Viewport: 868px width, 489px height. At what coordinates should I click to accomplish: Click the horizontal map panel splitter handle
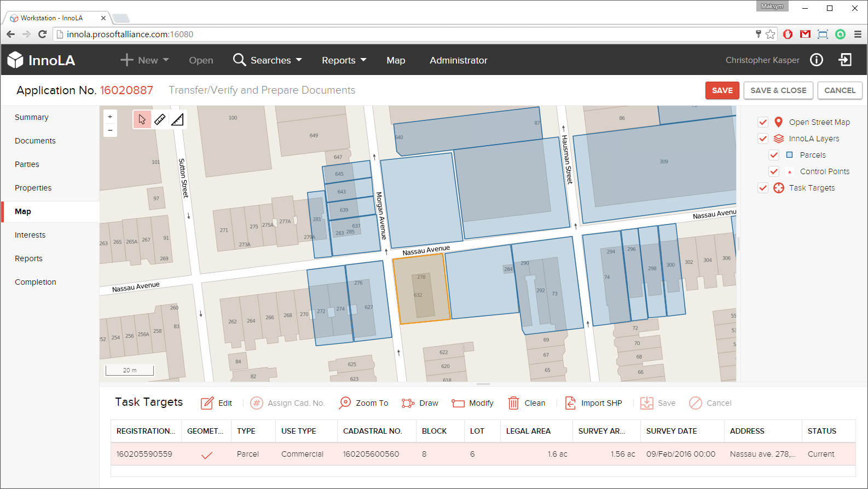pos(483,384)
